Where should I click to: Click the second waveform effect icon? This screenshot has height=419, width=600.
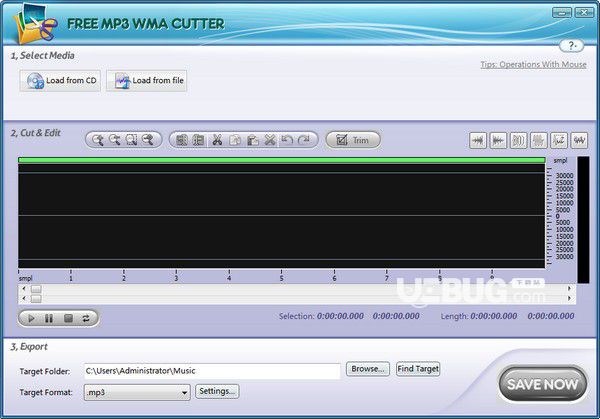[498, 140]
